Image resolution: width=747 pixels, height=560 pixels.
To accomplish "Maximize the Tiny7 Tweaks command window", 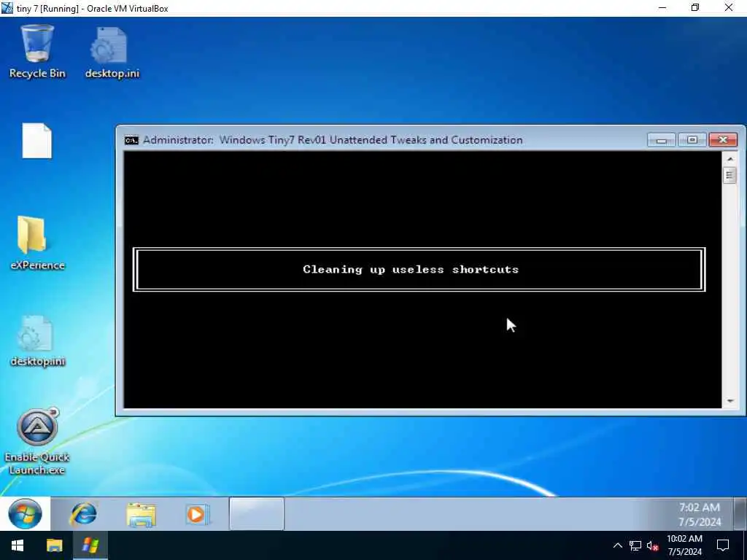I will (x=692, y=139).
